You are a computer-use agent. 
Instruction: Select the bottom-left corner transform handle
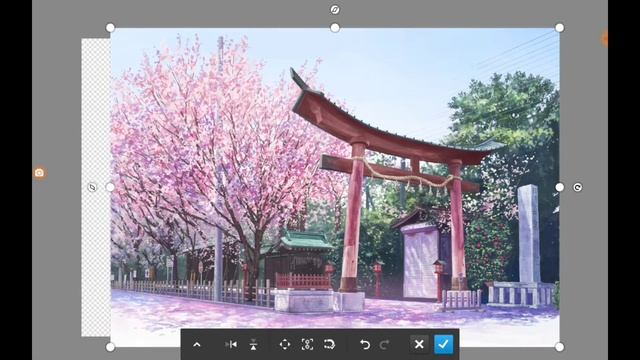coord(110,347)
